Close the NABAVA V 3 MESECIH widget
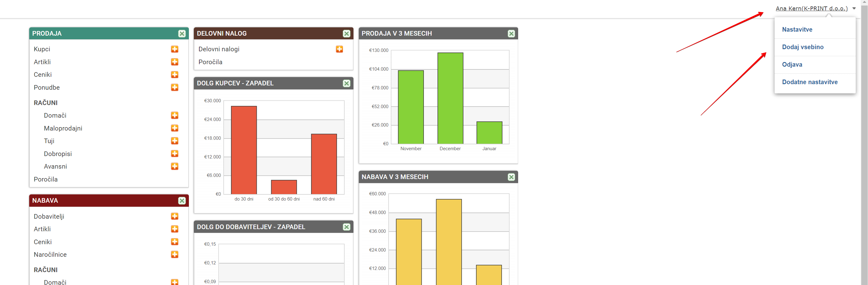 pyautogui.click(x=511, y=177)
